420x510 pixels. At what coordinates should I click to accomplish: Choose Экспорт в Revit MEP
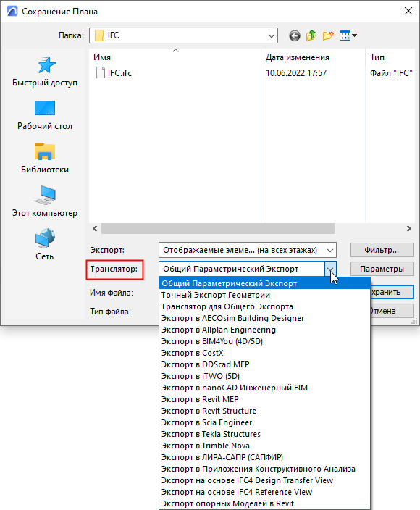(264, 399)
